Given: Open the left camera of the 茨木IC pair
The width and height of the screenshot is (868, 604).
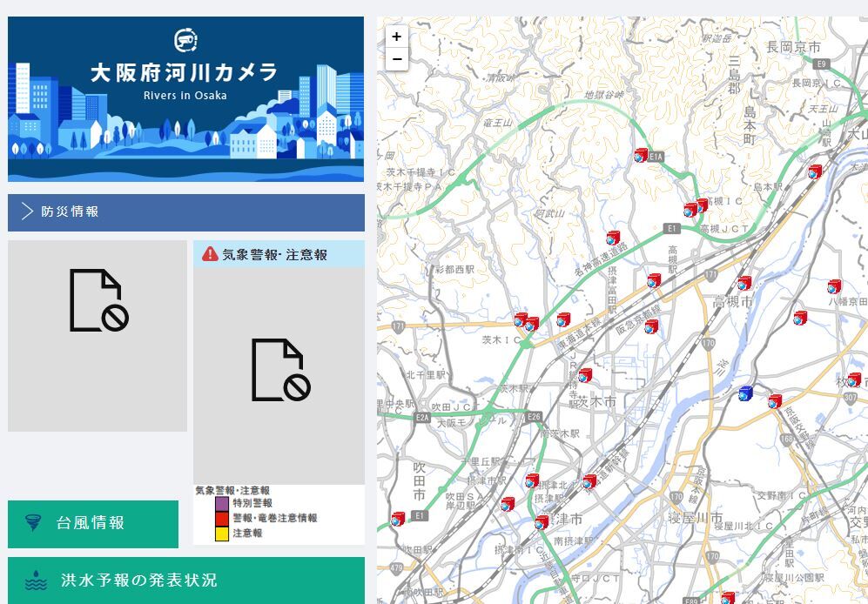Looking at the screenshot, I should (521, 319).
